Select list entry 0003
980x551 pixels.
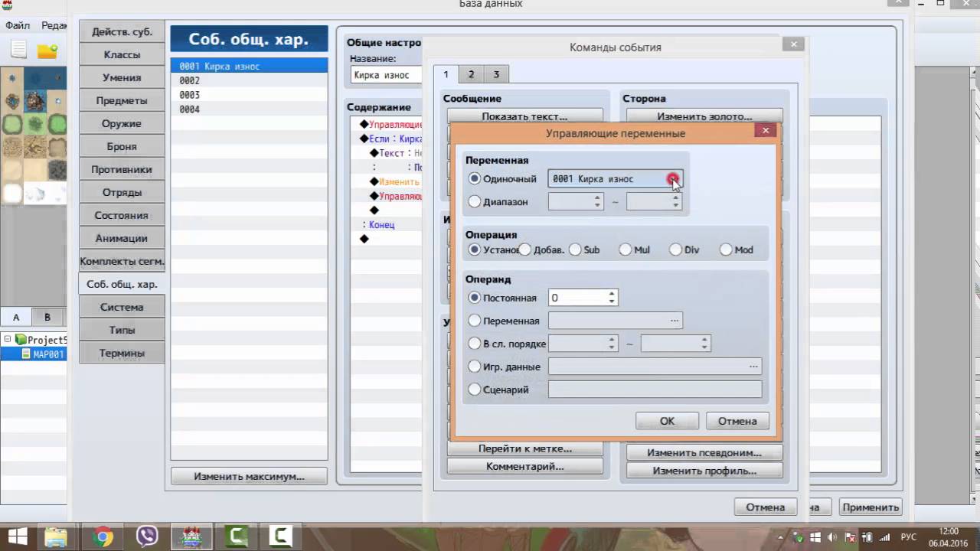[x=249, y=95]
